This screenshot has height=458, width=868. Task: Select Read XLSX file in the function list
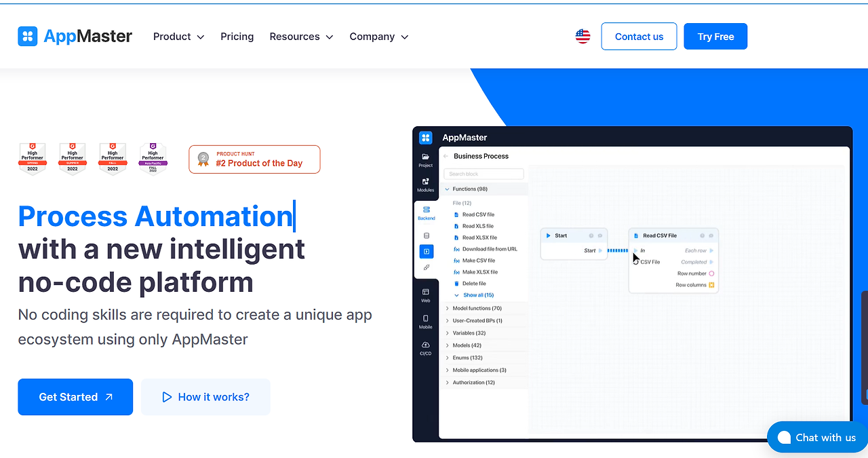click(475, 237)
